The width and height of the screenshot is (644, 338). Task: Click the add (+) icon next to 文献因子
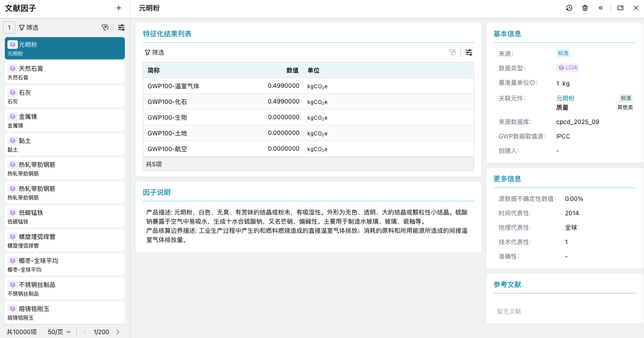click(x=118, y=8)
